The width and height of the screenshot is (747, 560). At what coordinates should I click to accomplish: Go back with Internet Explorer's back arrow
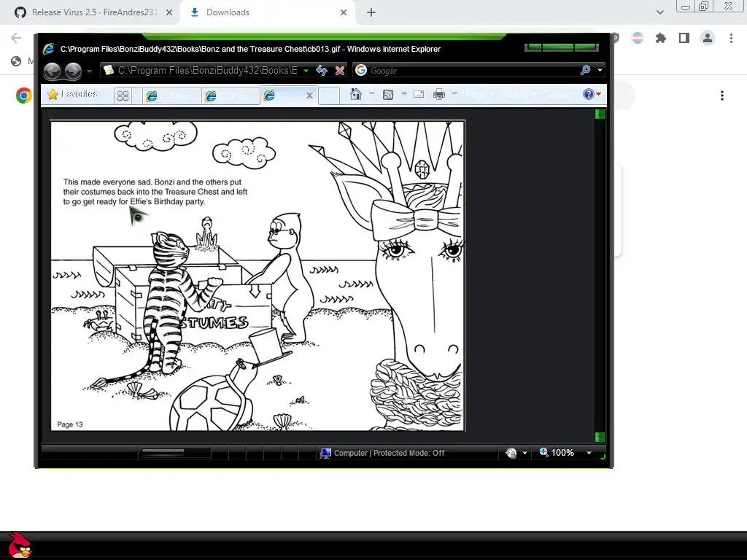[52, 71]
